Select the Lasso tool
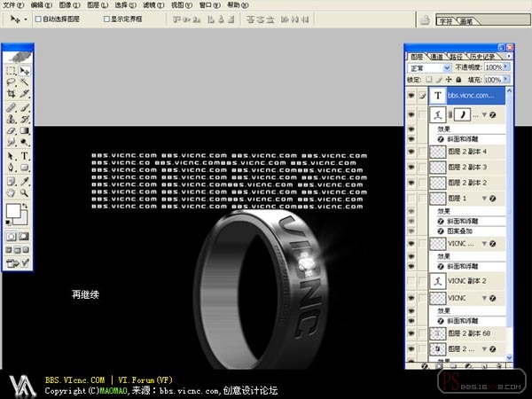This screenshot has height=399, width=532. tap(11, 82)
